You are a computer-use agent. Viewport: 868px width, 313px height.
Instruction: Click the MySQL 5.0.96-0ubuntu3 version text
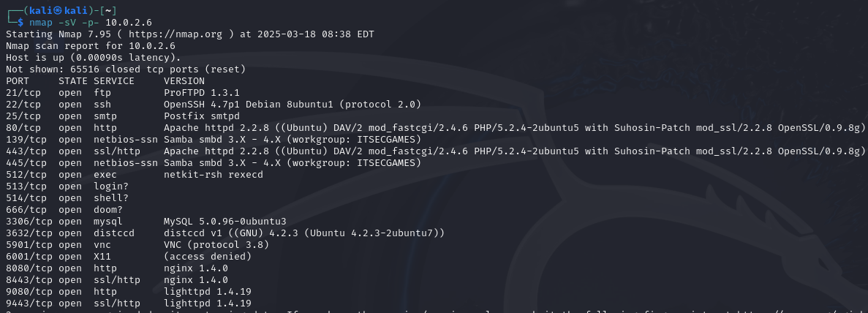click(224, 222)
